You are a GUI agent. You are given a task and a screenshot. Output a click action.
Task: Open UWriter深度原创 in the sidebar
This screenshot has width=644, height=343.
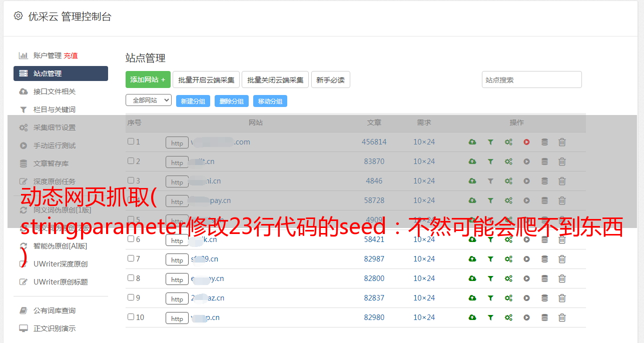61,264
